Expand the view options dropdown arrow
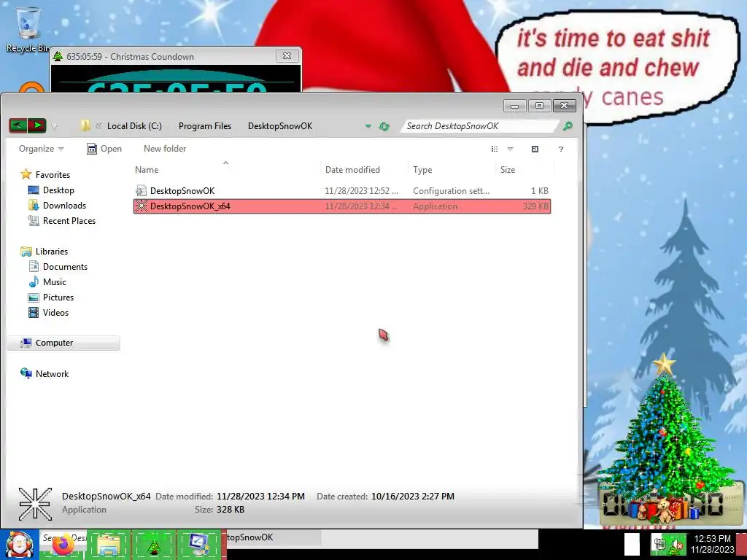This screenshot has height=560, width=747. (510, 149)
